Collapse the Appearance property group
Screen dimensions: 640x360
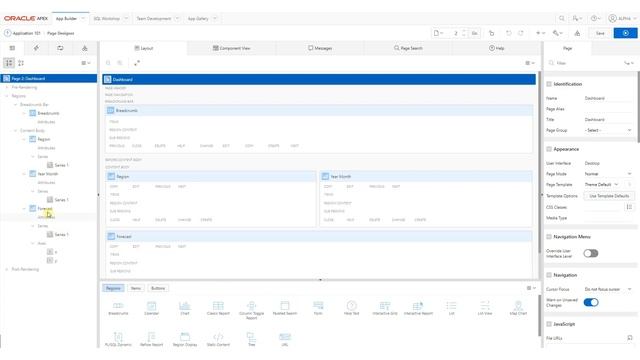coord(549,149)
